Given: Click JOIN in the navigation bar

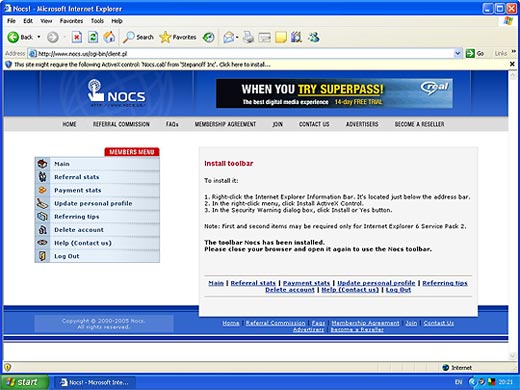Looking at the screenshot, I should [277, 124].
